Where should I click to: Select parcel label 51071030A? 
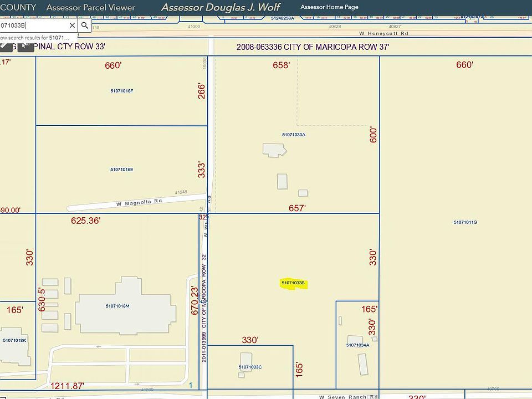click(x=294, y=135)
